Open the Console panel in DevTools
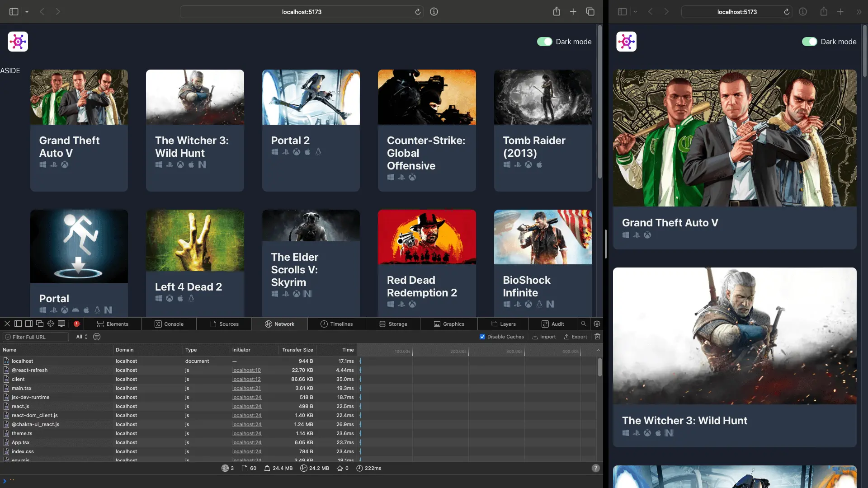Viewport: 868px width, 488px height. [x=169, y=324]
